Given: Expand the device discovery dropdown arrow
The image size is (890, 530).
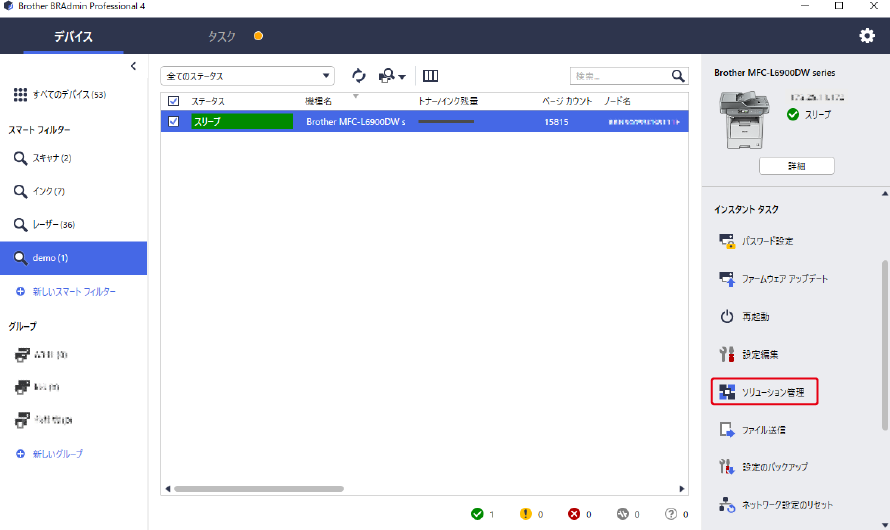Looking at the screenshot, I should (x=402, y=77).
